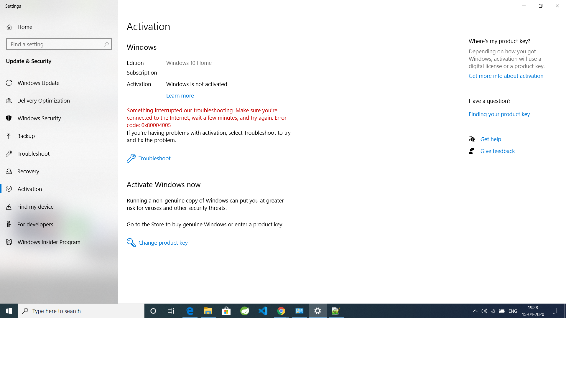Screen dimensions: 566x392
Task: Click the Activation checkmark icon in the sidebar
Action: point(9,189)
